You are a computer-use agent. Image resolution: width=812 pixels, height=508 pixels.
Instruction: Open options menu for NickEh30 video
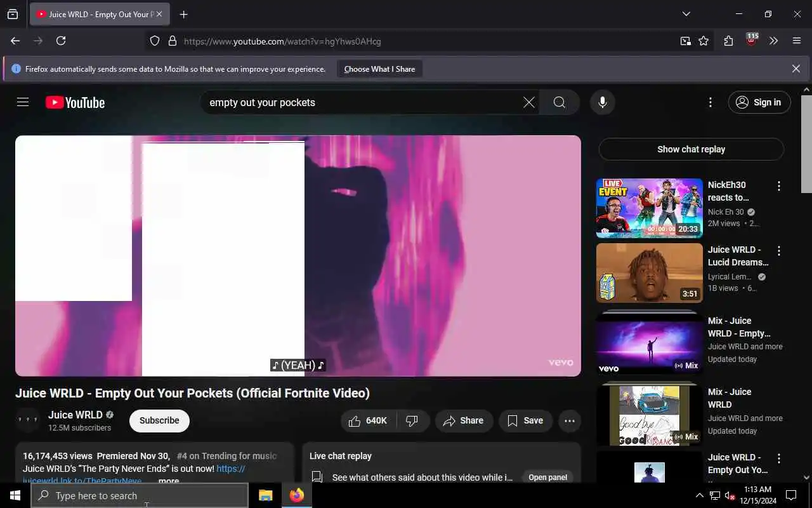click(x=779, y=186)
